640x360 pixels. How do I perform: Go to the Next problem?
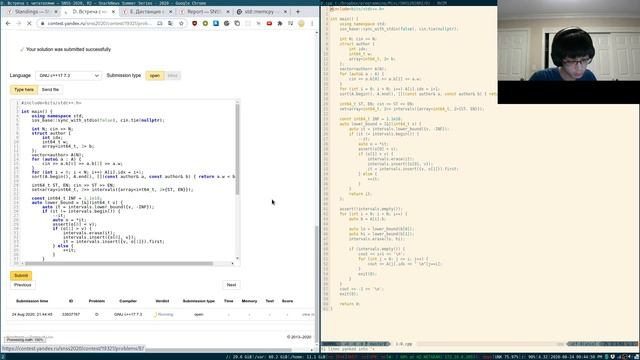point(231,285)
